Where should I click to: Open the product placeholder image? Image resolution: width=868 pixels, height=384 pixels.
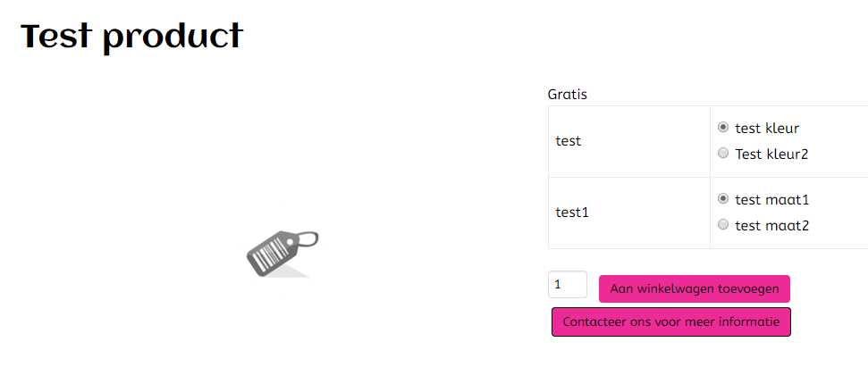(282, 254)
